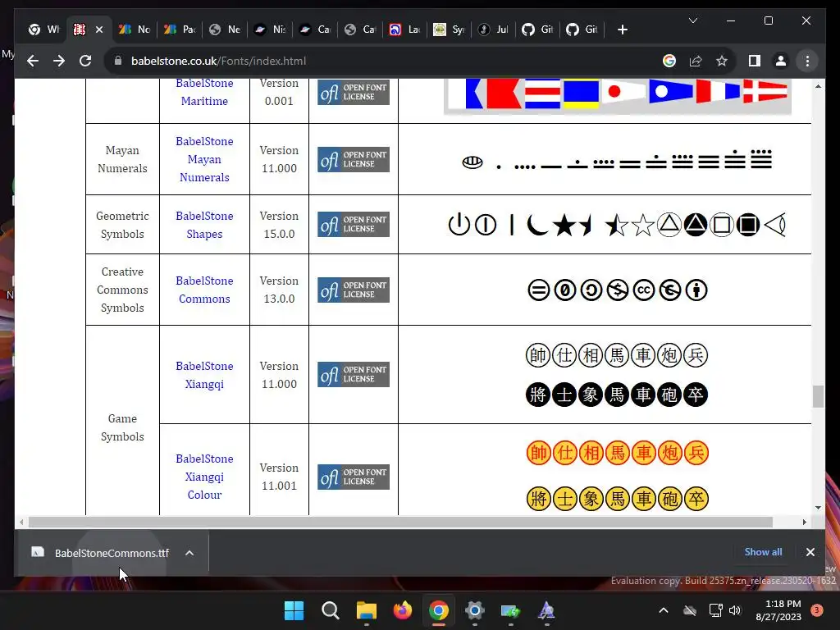Open the clock and date panel
The height and width of the screenshot is (630, 840).
pyautogui.click(x=778, y=610)
